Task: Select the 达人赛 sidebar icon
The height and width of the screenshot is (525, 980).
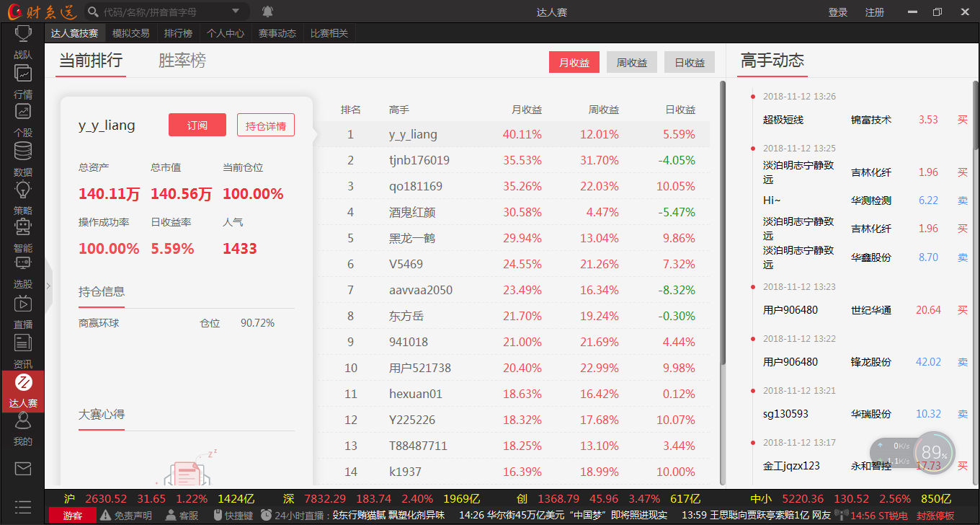Action: pos(23,391)
